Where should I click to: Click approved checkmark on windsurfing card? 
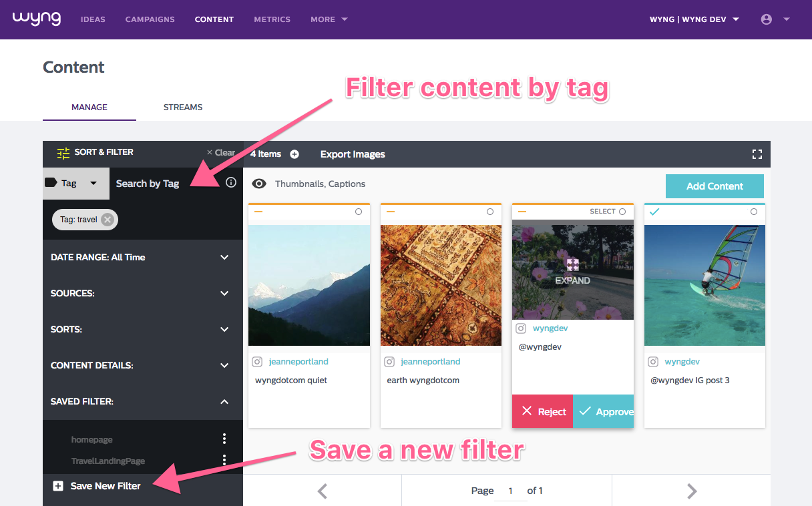[654, 212]
